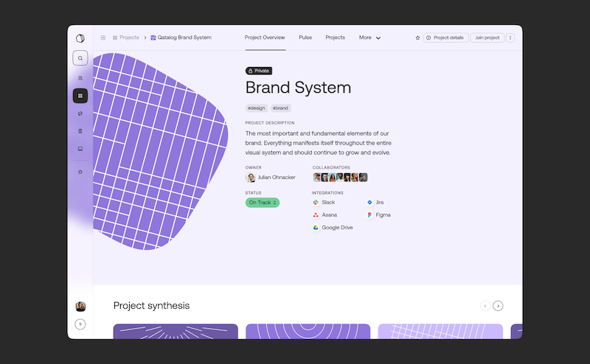Go to the next Project synthesis card
Viewport: 590px width, 364px height.
click(x=499, y=306)
